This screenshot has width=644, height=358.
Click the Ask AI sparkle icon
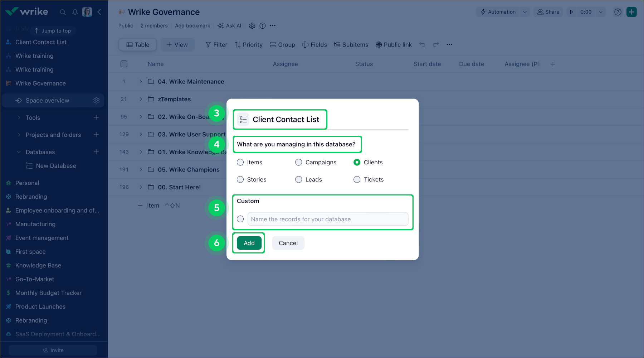pos(220,25)
